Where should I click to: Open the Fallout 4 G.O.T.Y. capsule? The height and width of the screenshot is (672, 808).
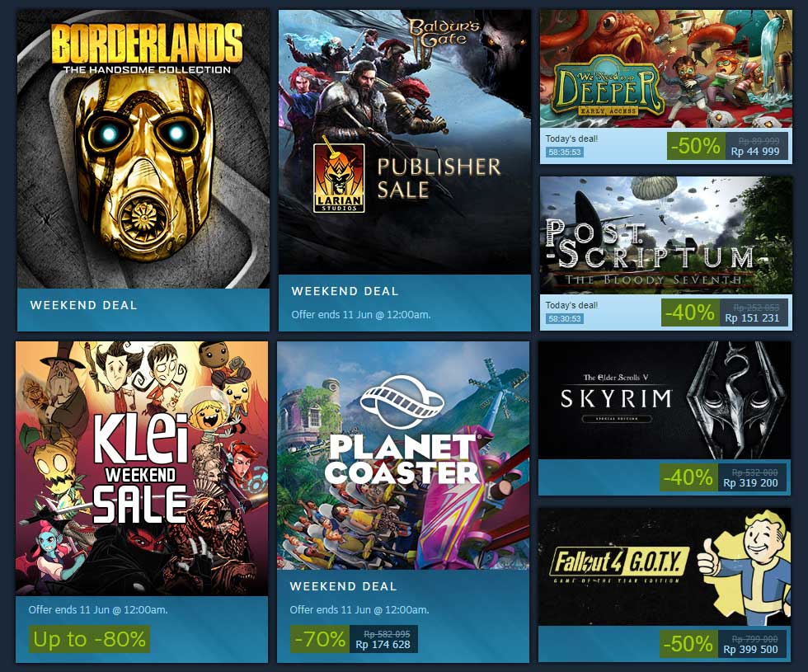[x=665, y=567]
